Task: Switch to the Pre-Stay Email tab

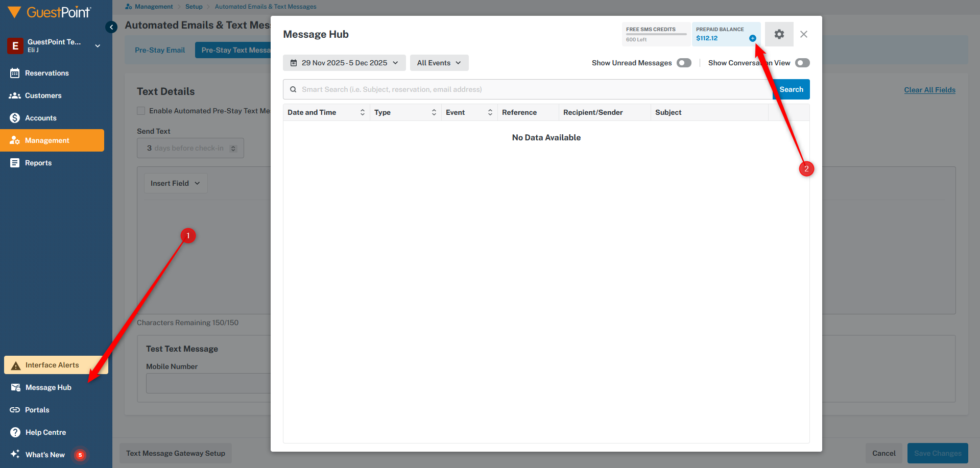Action: tap(160, 50)
